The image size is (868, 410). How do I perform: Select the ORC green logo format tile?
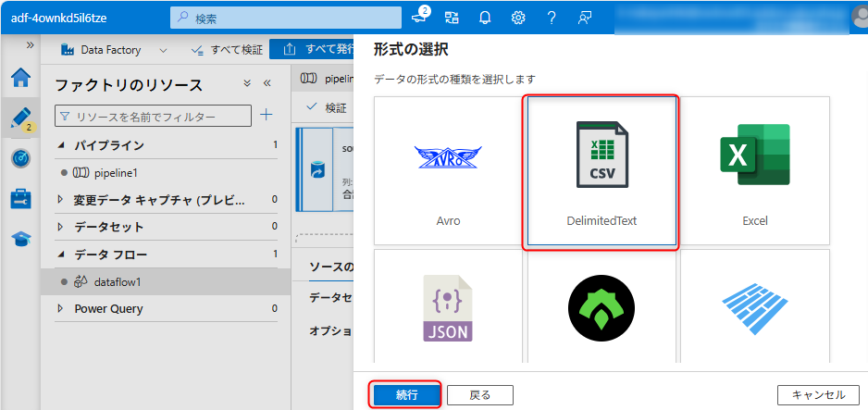click(x=601, y=305)
